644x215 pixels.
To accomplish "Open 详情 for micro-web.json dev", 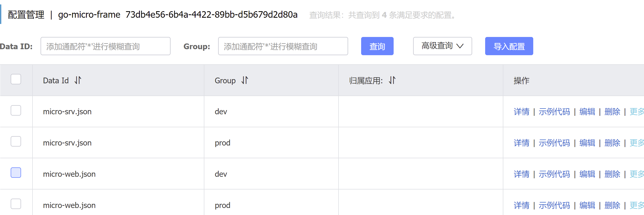I will pyautogui.click(x=522, y=174).
